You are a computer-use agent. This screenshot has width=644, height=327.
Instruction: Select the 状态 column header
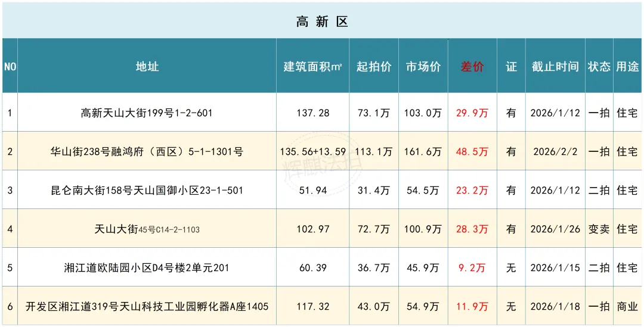599,67
